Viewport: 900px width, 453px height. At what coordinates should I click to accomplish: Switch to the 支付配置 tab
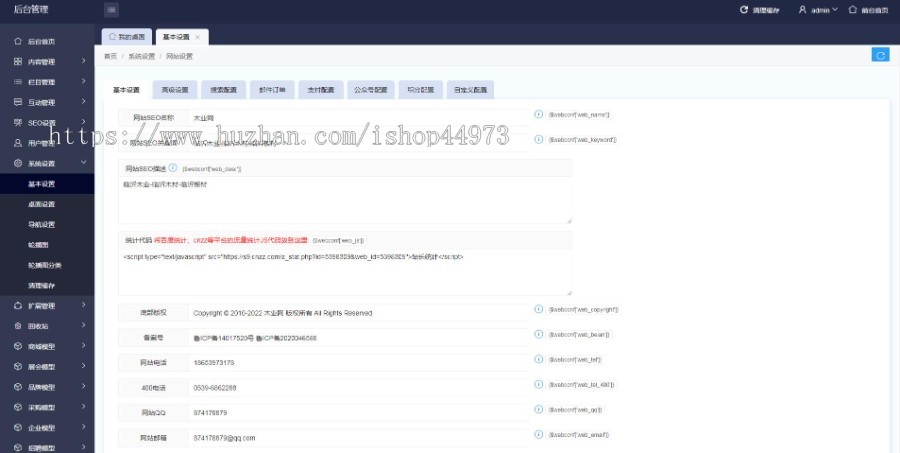(321, 90)
